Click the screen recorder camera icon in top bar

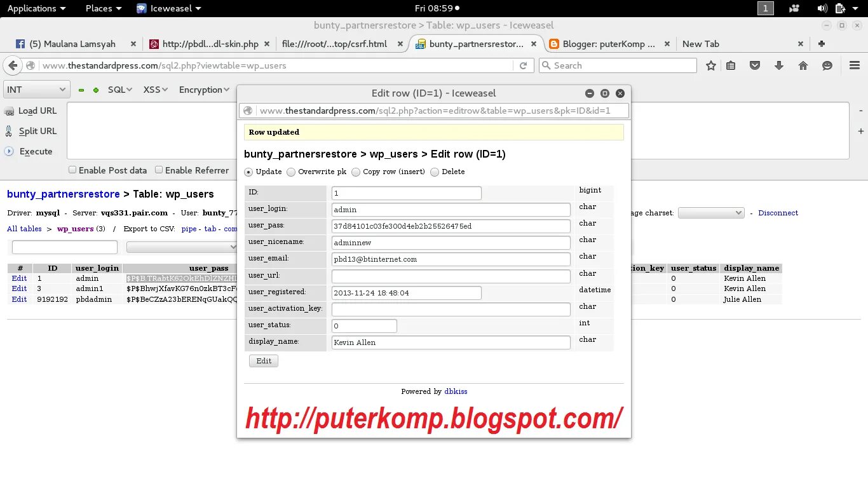click(794, 8)
